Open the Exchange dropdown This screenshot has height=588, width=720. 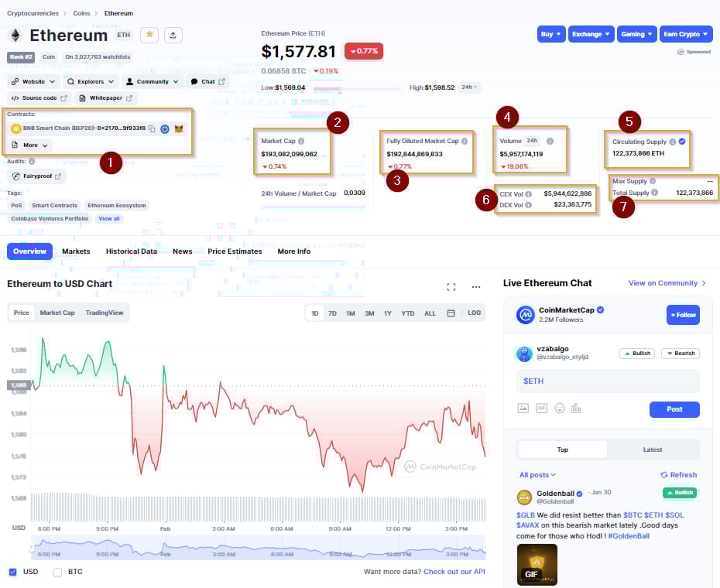click(591, 34)
